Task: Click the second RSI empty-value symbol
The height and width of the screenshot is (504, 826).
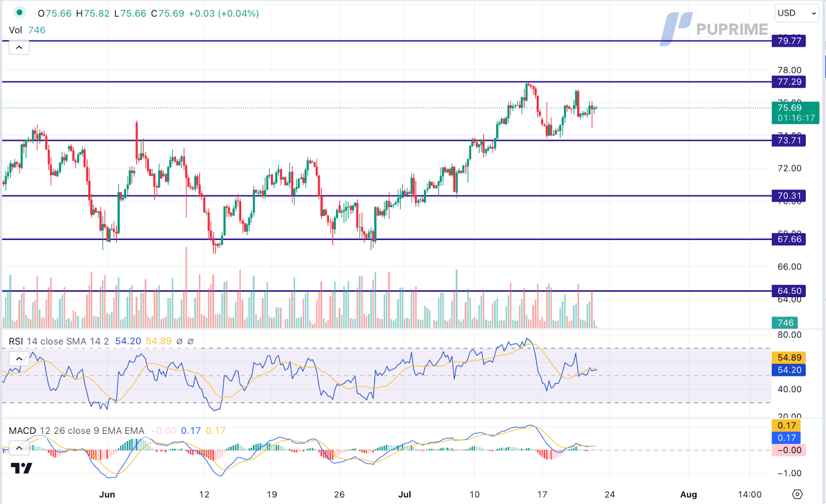Action: click(190, 342)
